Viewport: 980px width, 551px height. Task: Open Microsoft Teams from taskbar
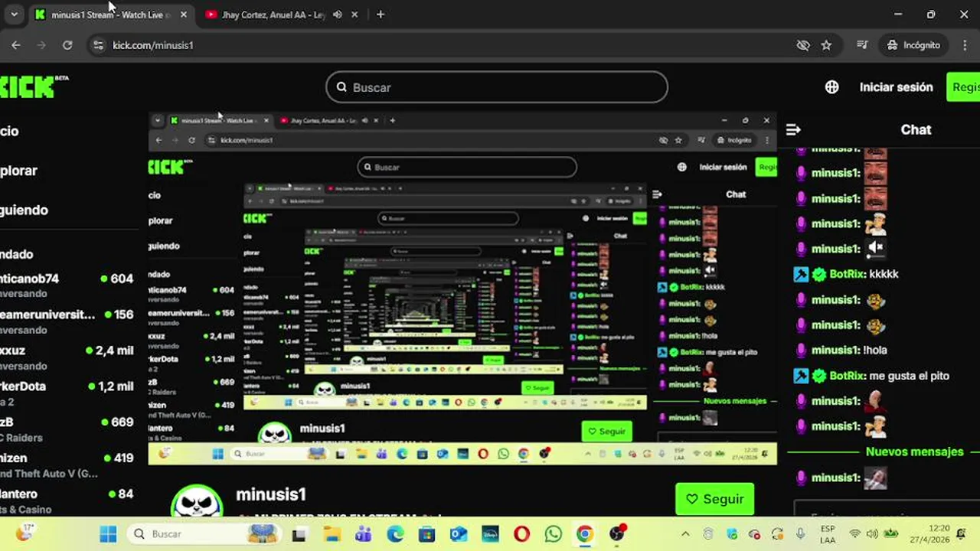tap(363, 534)
